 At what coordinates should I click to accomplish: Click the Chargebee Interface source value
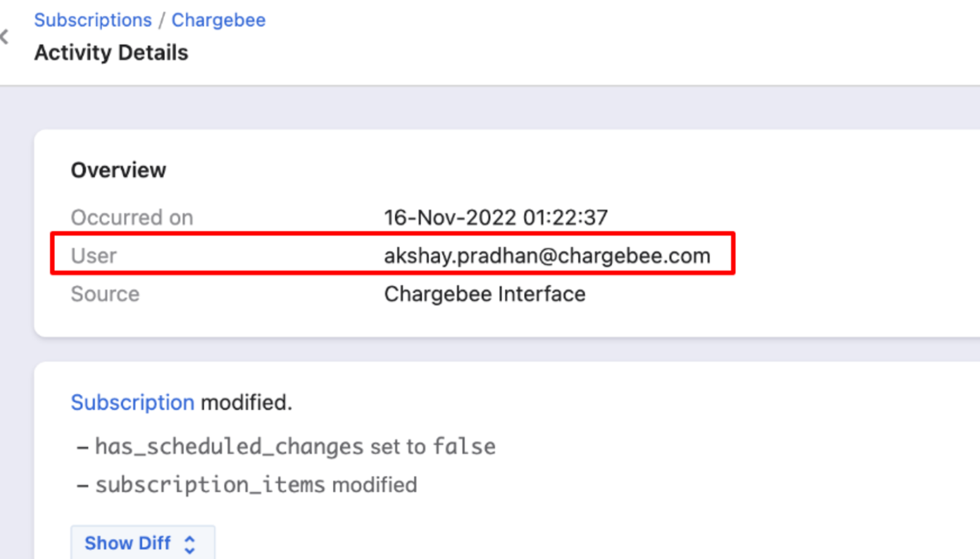pyautogui.click(x=484, y=294)
